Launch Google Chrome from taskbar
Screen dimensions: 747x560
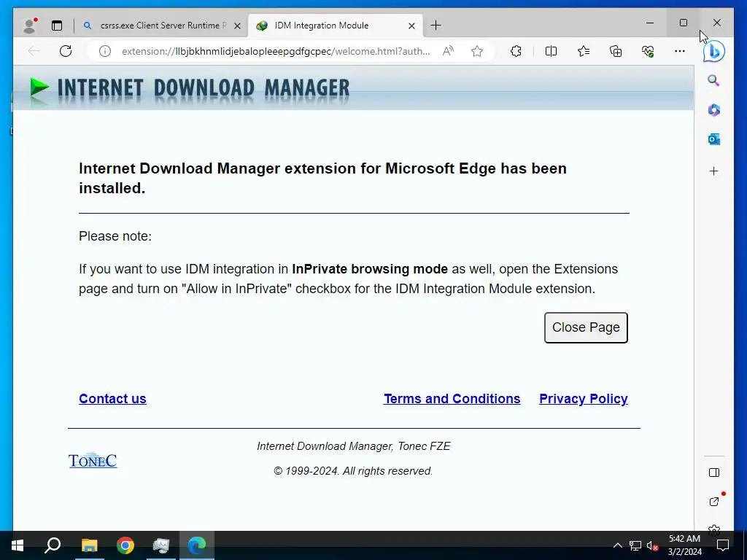coord(125,545)
